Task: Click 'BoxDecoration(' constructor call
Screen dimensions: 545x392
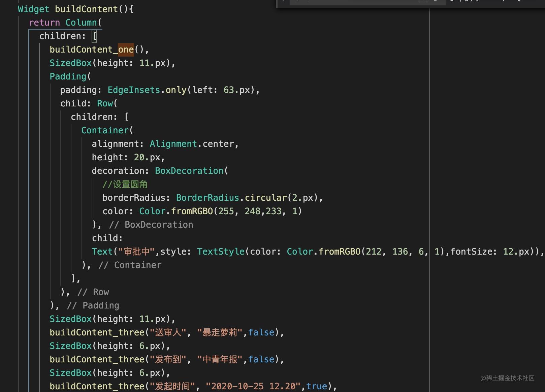Action: [x=192, y=171]
